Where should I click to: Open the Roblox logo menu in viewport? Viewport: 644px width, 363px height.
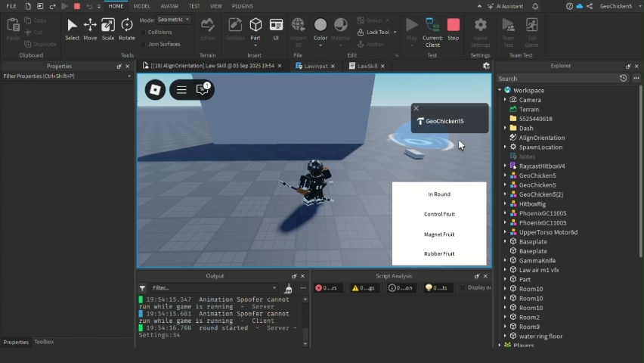click(155, 90)
